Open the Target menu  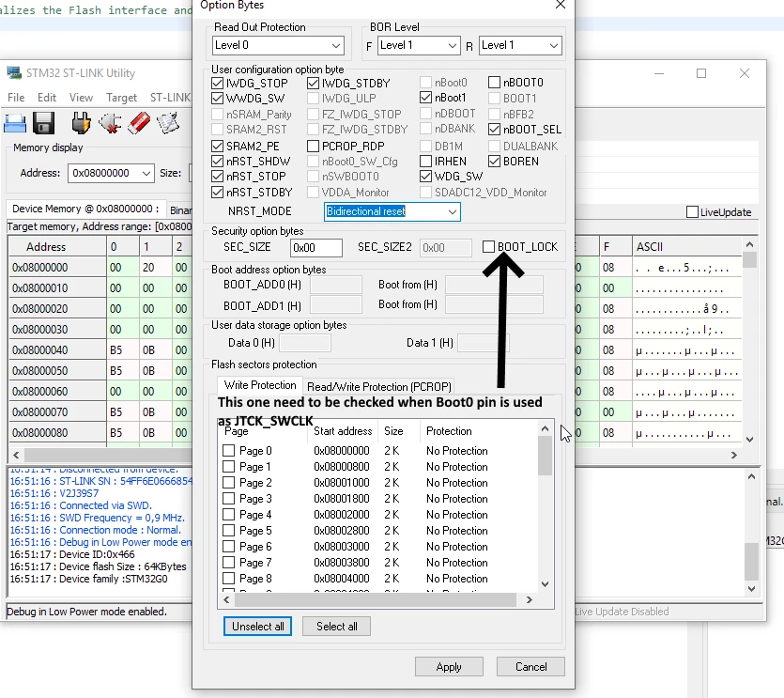[121, 98]
